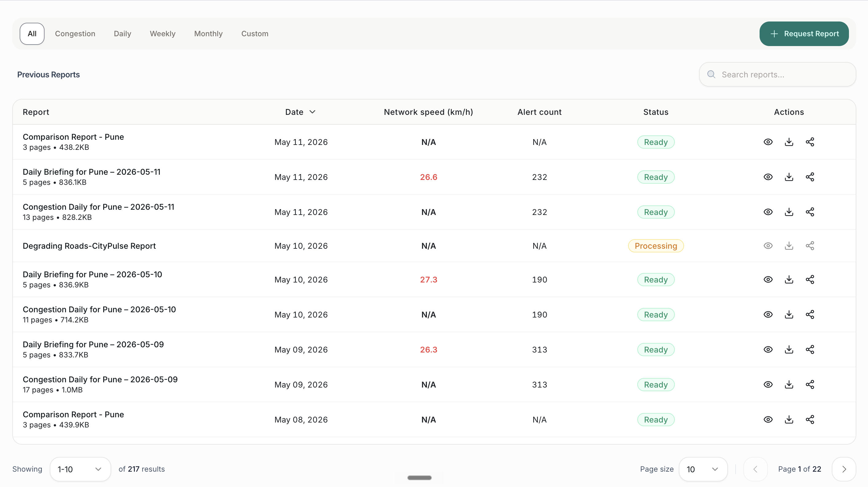View Congestion Daily for Pune 2026-05-11

tap(768, 212)
